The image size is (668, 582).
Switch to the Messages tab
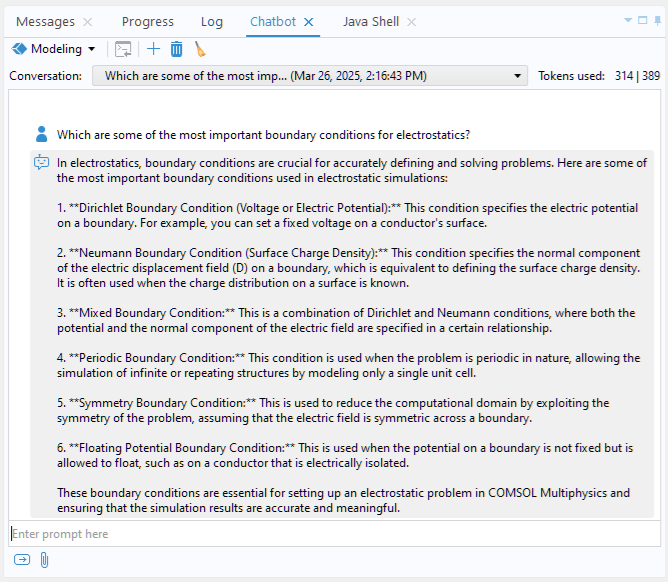click(45, 21)
